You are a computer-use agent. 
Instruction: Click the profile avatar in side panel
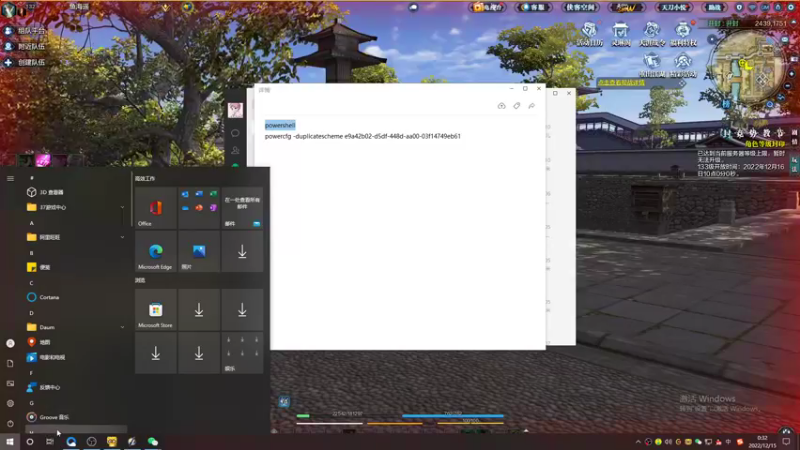[235, 110]
